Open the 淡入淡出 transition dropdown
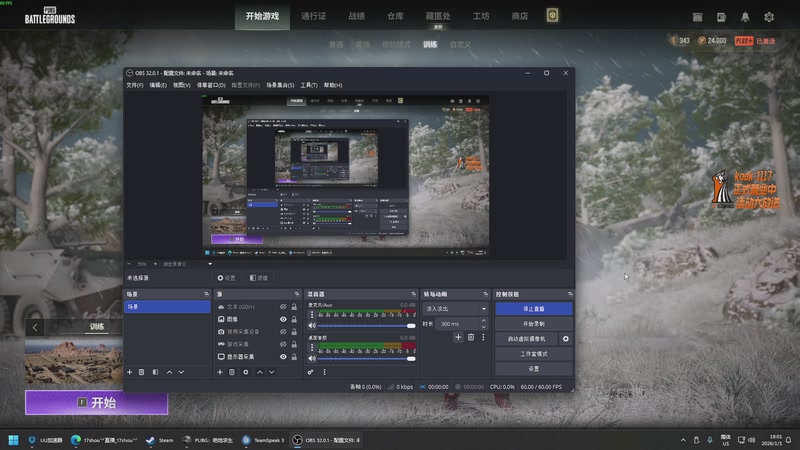Image resolution: width=800 pixels, height=450 pixels. click(x=456, y=309)
